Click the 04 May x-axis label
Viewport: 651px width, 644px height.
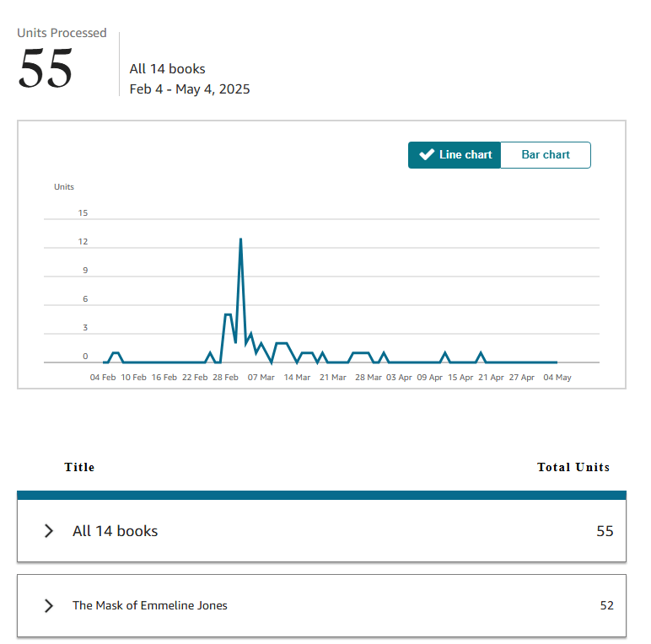coord(557,378)
